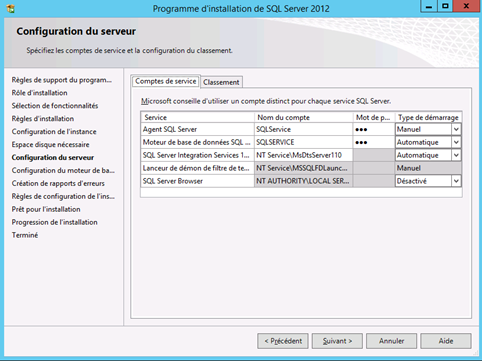The height and width of the screenshot is (361, 482).
Task: Select the Agent SQL Server service row
Action: (197, 129)
